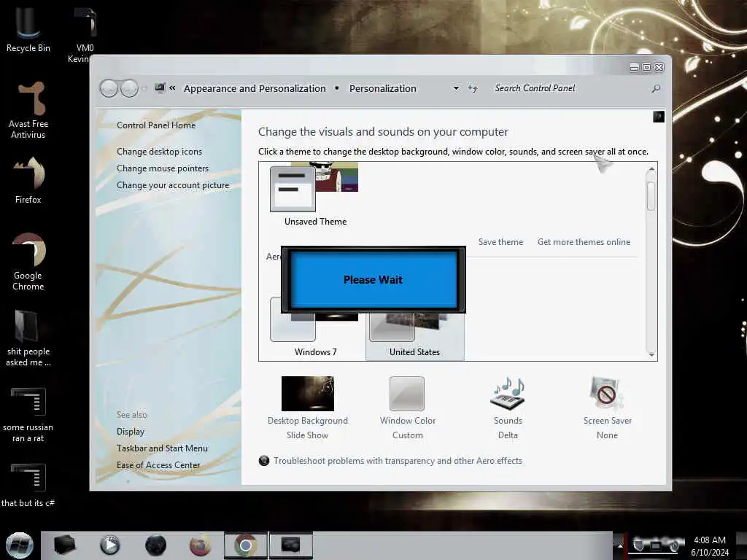This screenshot has width=747, height=560.
Task: Open the round dark taskbar icon next to media player
Action: pyautogui.click(x=155, y=545)
